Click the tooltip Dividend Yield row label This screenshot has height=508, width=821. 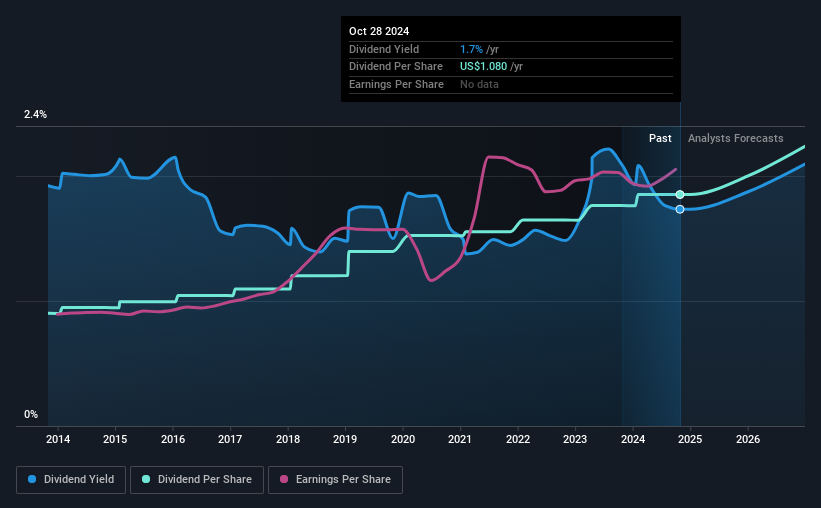pos(384,49)
